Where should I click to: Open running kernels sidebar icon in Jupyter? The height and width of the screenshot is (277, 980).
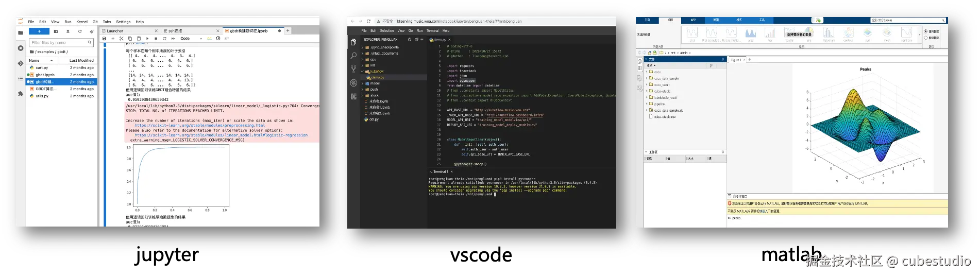pyautogui.click(x=21, y=48)
